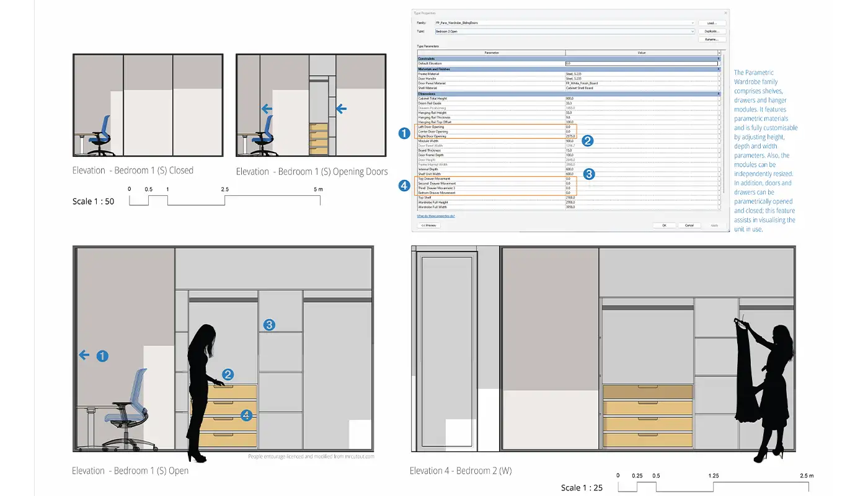This screenshot has height=496, width=868.
Task: Click marker 1 beside the door opening rows
Action: (x=404, y=133)
